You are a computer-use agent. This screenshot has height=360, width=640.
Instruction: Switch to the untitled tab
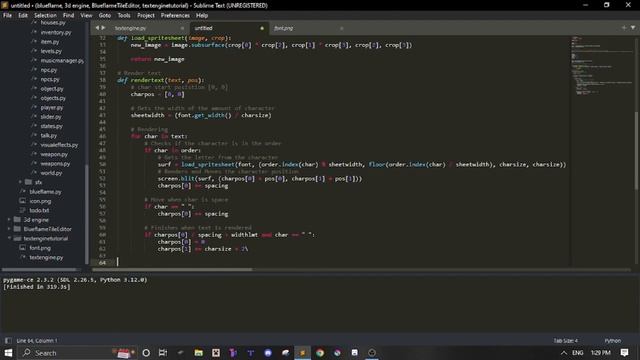click(203, 28)
